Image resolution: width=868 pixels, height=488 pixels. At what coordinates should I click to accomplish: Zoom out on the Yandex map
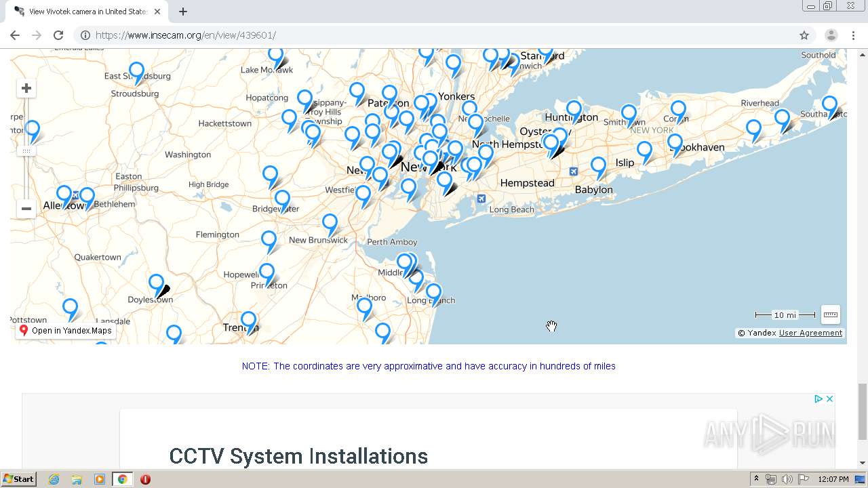[x=26, y=209]
